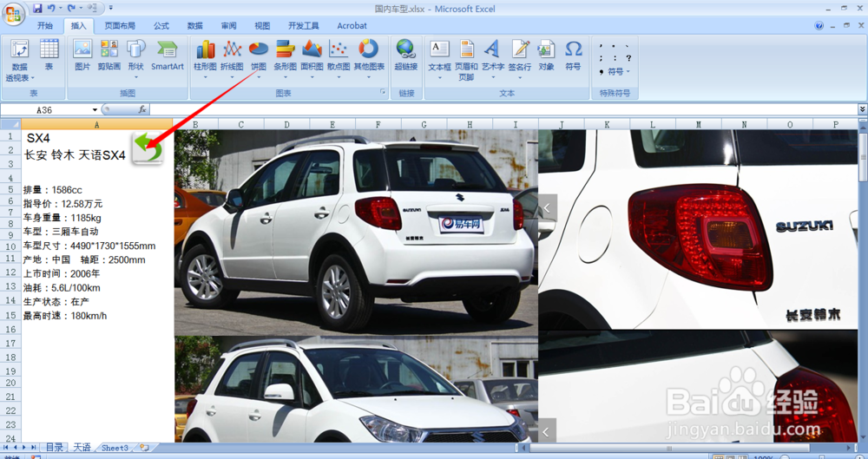Screen dimensions: 868x459
Task: Insert a table (表)
Action: (x=49, y=56)
